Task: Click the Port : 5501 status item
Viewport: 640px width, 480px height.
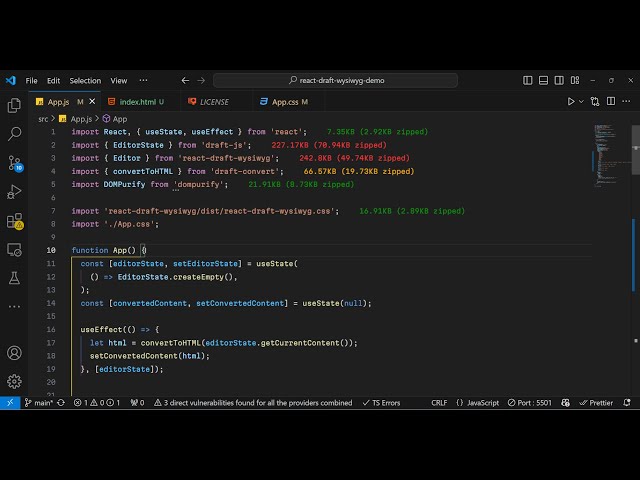Action: 531,403
